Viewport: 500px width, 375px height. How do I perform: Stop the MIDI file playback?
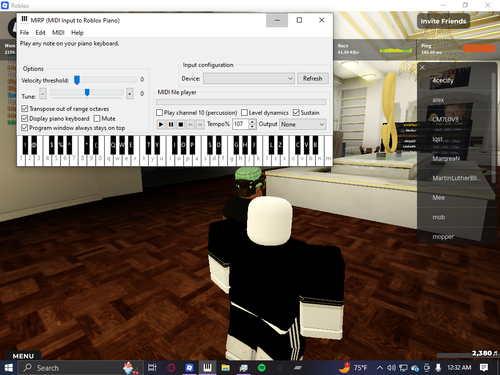pos(180,124)
